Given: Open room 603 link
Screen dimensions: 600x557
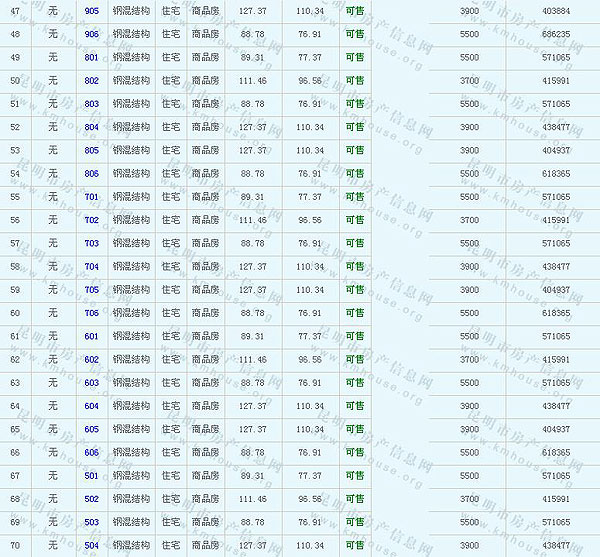Looking at the screenshot, I should (x=92, y=383).
